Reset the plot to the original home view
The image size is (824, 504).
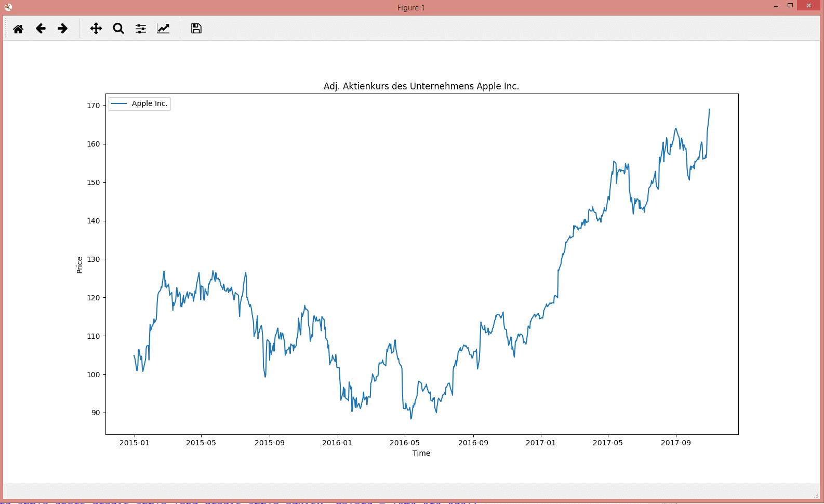coord(18,29)
